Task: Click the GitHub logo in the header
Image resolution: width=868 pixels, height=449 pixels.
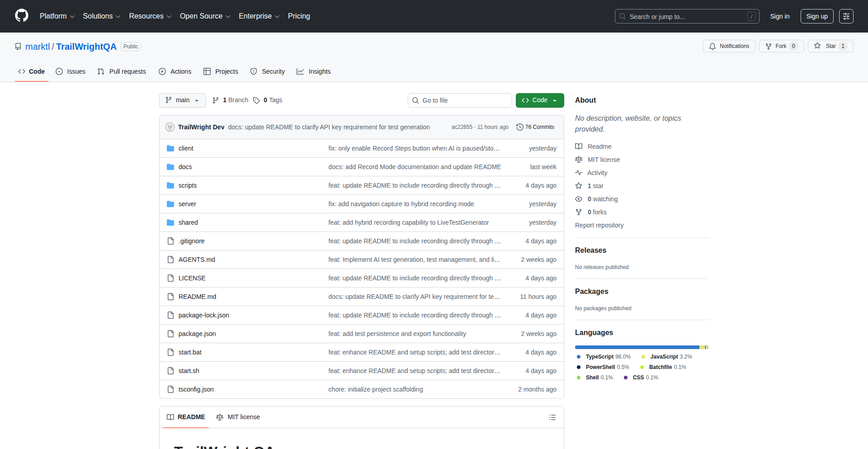Action: tap(22, 16)
